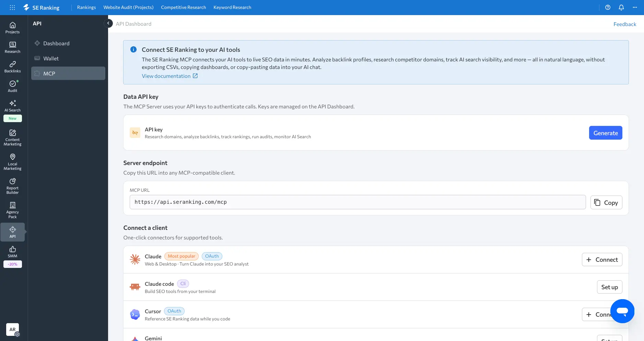Open the Research sidebar section

12,47
